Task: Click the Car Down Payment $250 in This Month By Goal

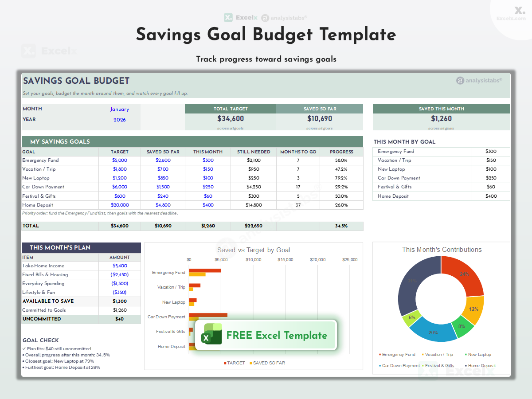Action: (x=491, y=178)
